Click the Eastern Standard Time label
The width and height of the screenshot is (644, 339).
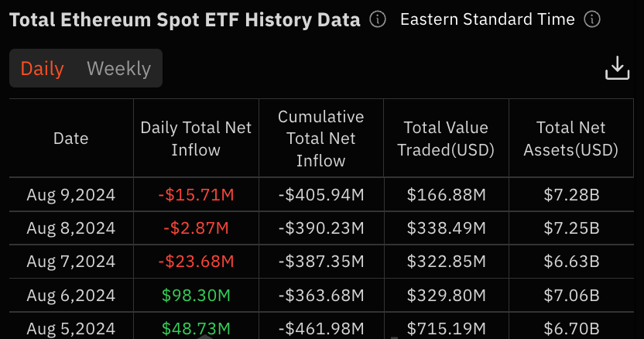[x=487, y=19]
